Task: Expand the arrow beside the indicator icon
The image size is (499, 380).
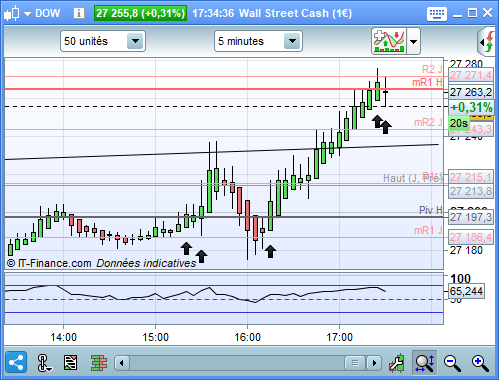Action: tap(413, 41)
